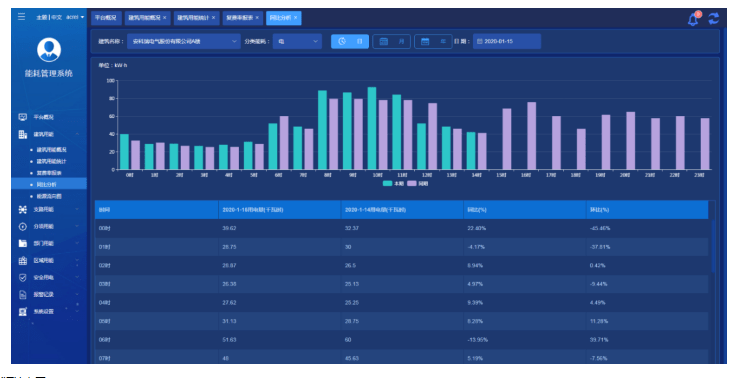The image size is (743, 378).
Task: Collapse the sidebar with the hamburger icon
Action: 21,17
